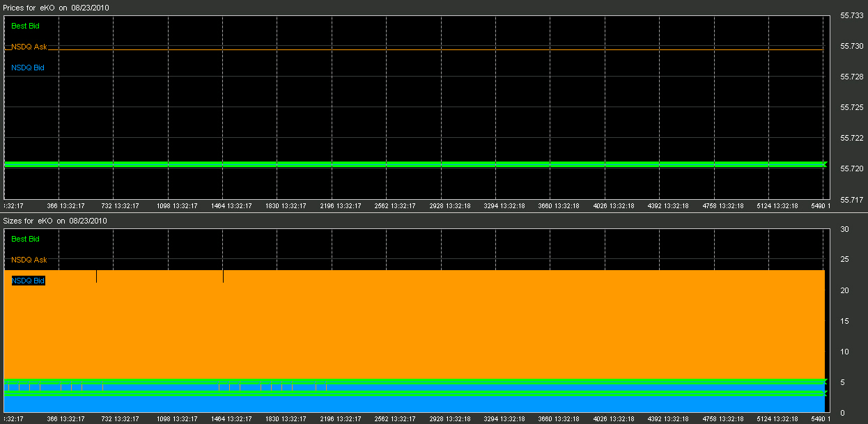Image resolution: width=868 pixels, height=424 pixels.
Task: Toggle NSDQ Ask legend in Prices chart
Action: (x=29, y=47)
